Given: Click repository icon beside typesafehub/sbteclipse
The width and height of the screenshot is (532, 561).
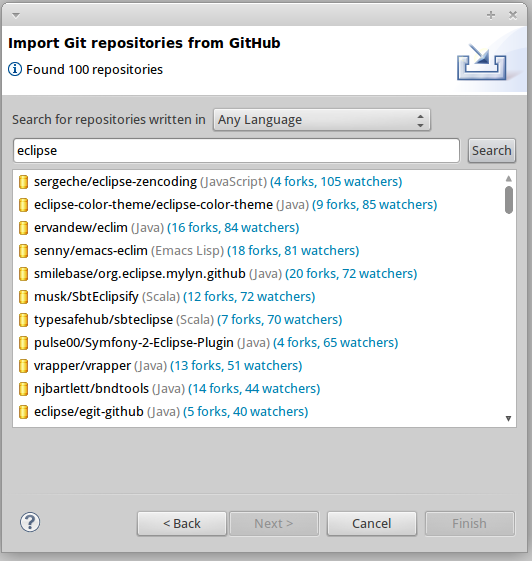Looking at the screenshot, I should 23,319.
